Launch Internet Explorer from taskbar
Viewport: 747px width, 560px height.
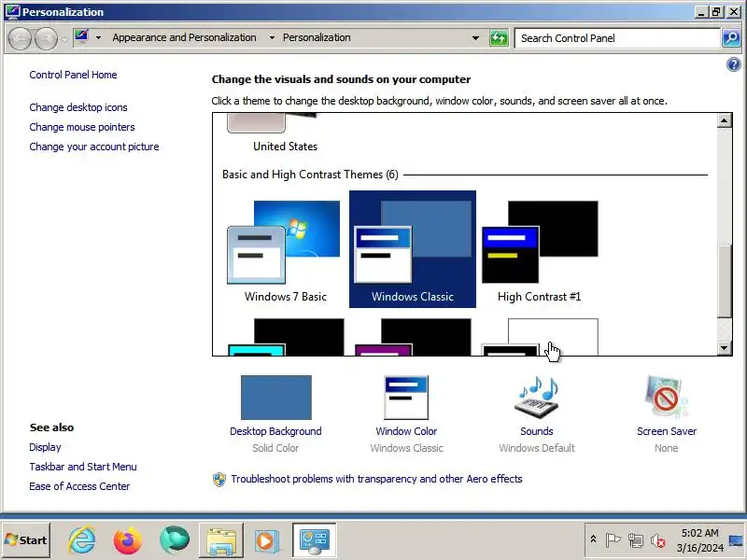81,540
